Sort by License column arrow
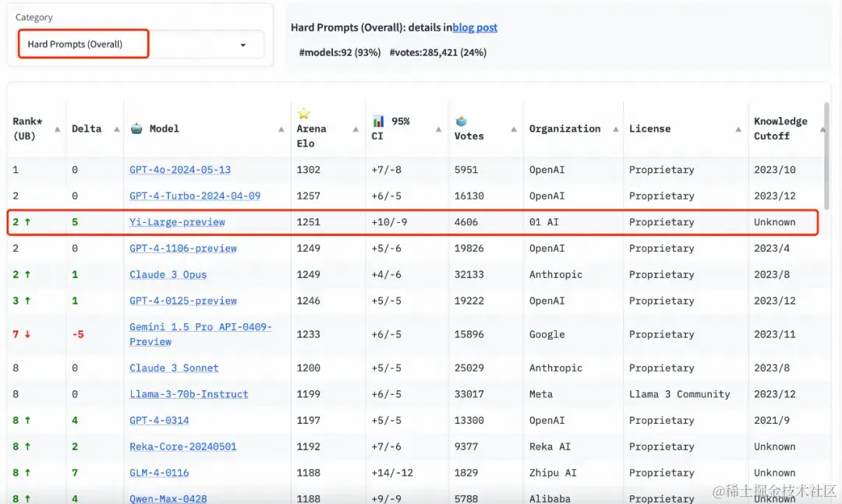This screenshot has width=842, height=504. click(738, 129)
